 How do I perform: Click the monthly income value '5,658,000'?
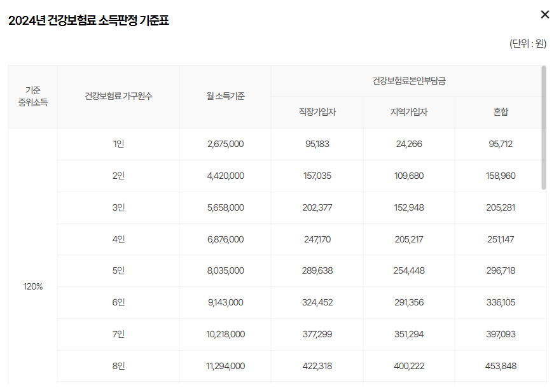point(225,207)
